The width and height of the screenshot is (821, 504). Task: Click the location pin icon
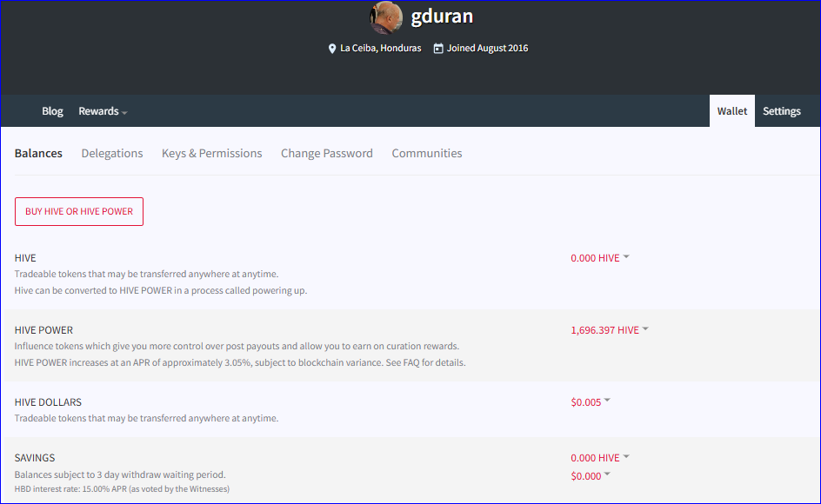click(332, 49)
